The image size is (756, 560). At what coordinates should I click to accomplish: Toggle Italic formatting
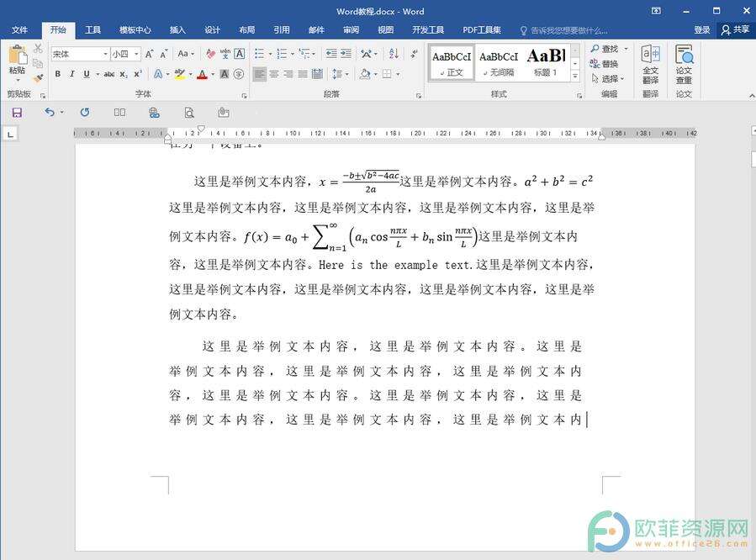pyautogui.click(x=72, y=74)
